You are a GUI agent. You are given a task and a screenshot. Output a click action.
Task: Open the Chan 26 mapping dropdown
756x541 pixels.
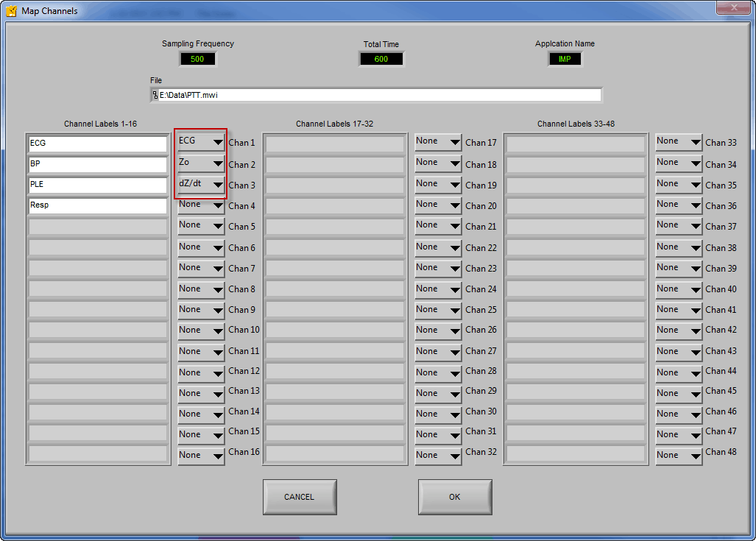click(438, 330)
